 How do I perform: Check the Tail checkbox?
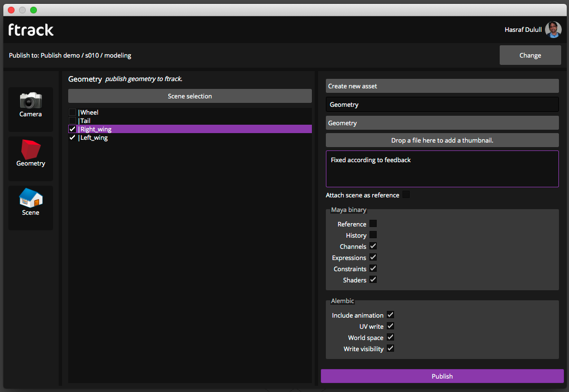point(72,121)
